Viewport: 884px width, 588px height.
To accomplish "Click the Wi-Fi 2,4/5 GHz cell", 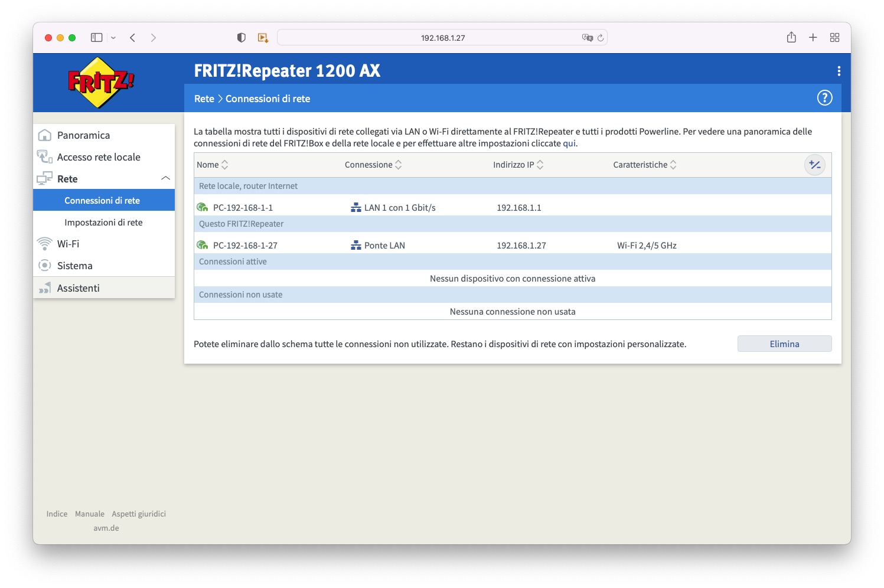I will tap(647, 246).
